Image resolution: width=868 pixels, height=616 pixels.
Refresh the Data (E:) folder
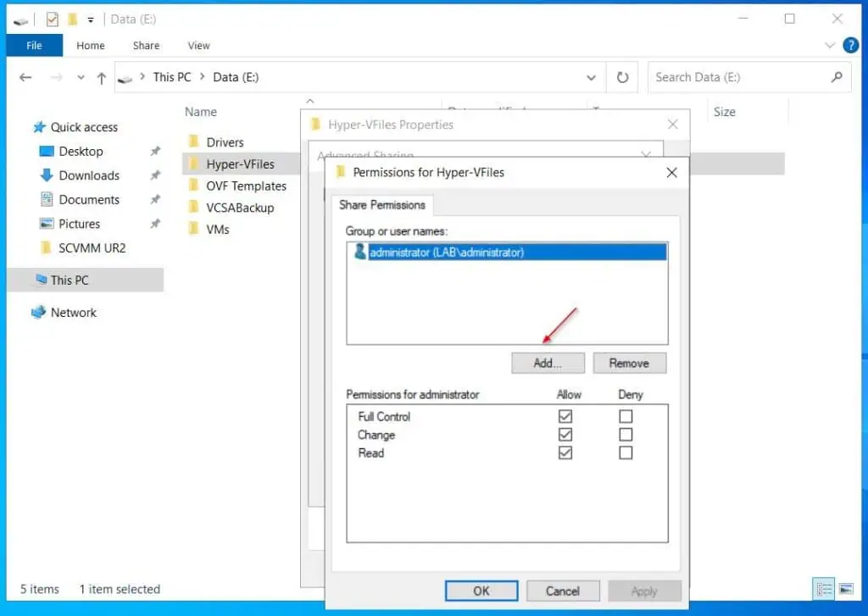point(623,77)
